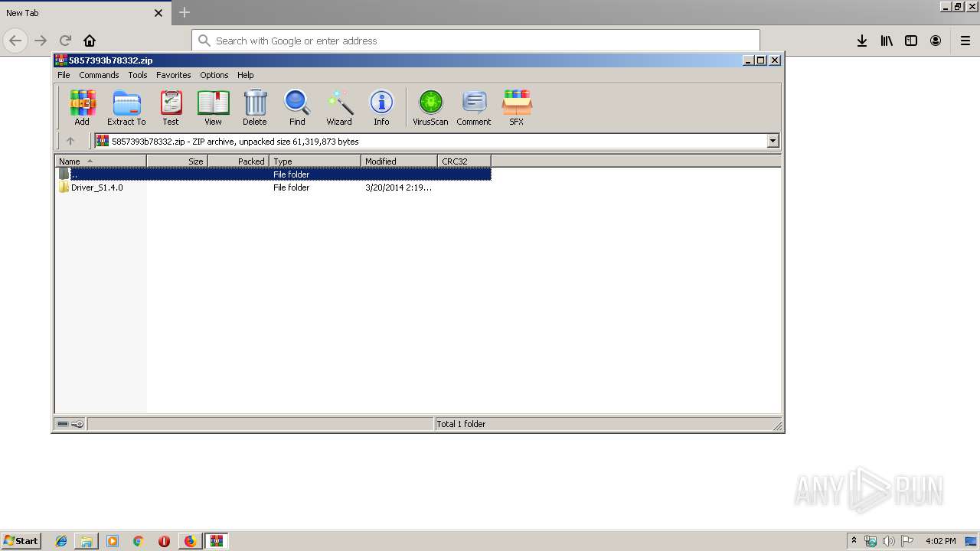Create an SFX archive
Viewport: 980px width, 551px height.
517,107
